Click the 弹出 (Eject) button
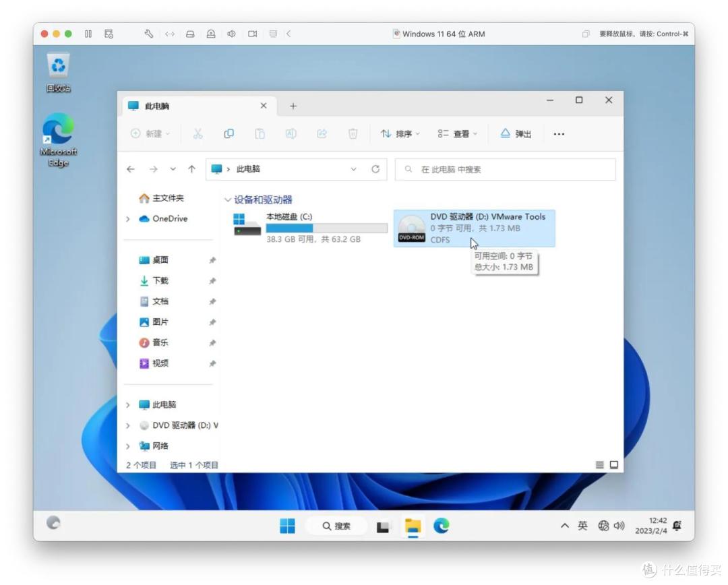This screenshot has width=728, height=585. pyautogui.click(x=516, y=133)
